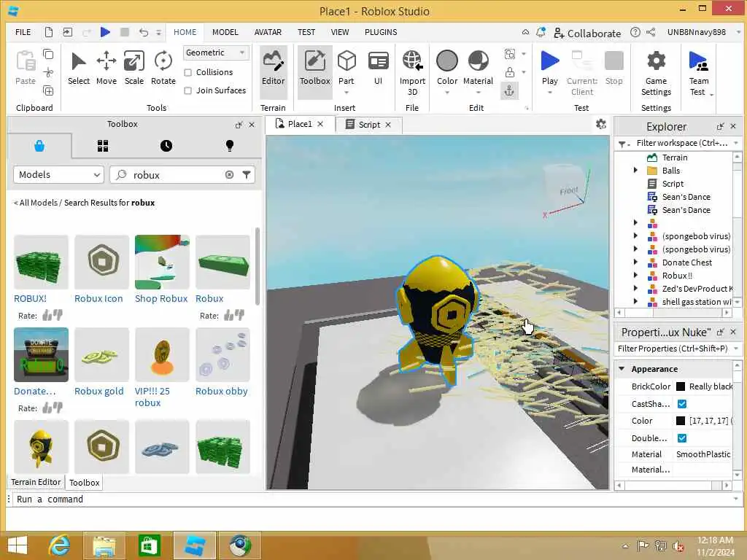This screenshot has width=747, height=560.
Task: Click the New file icon next to FILE
Action: point(49,32)
